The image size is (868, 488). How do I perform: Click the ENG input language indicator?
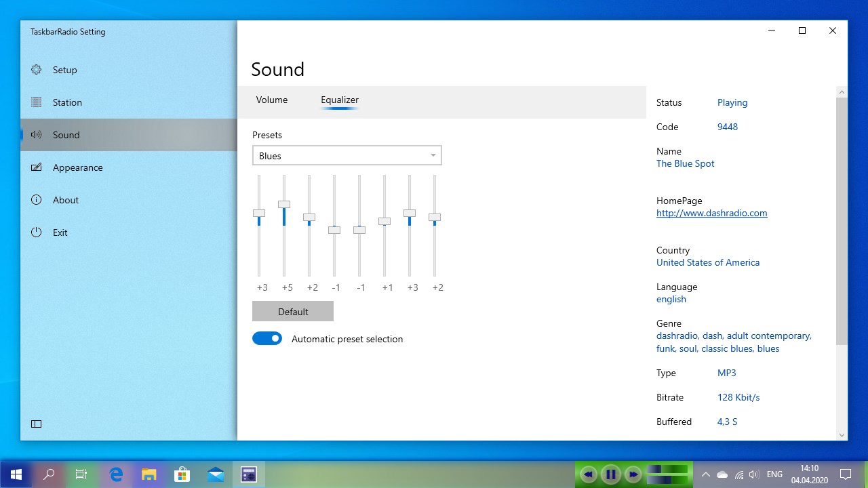pyautogui.click(x=774, y=474)
